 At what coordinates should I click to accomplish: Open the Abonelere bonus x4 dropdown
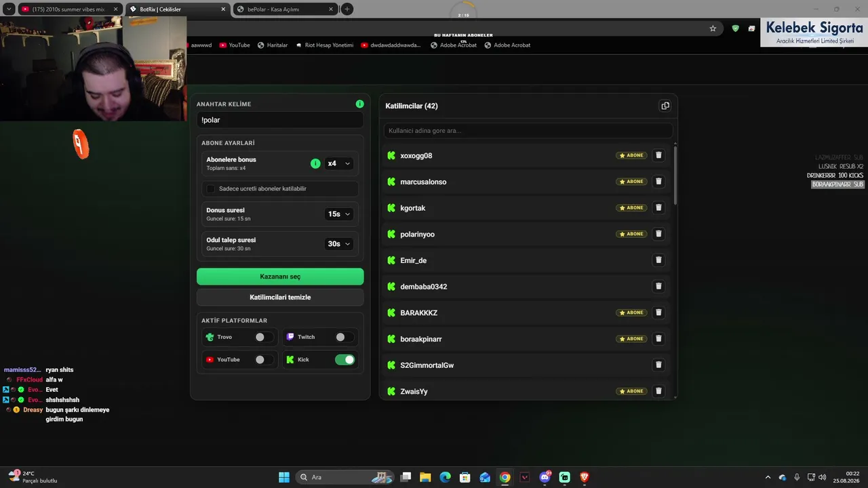[x=339, y=163]
